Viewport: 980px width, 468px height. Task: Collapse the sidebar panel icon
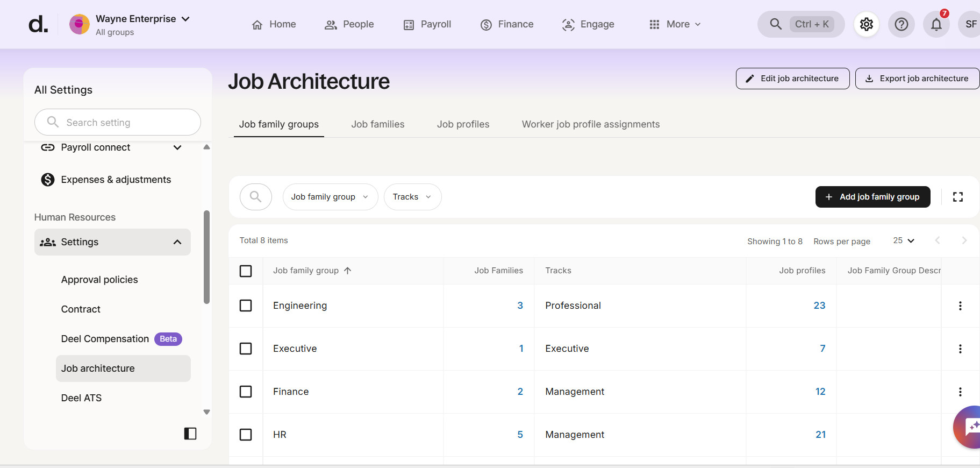(190, 434)
